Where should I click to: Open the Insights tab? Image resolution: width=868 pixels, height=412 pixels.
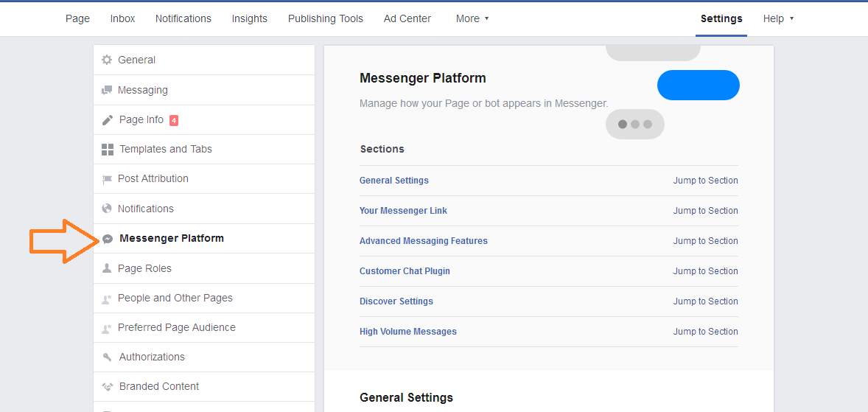point(250,19)
